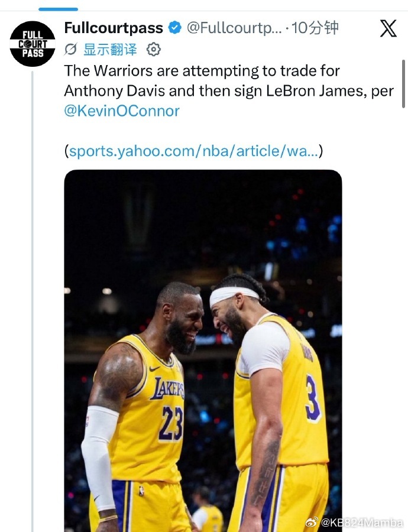Open the Fullcourtpass profile avatar

(33, 44)
